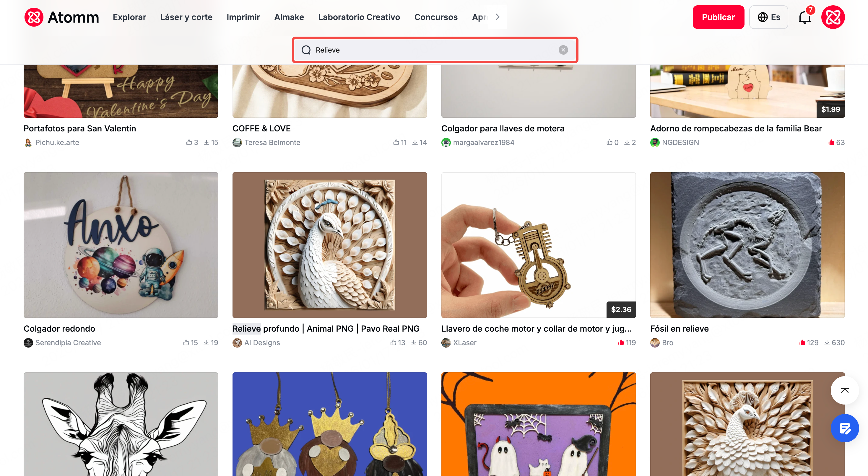This screenshot has height=476, width=868.
Task: Download icon on Relieve profundo Pavo Real
Action: [413, 343]
